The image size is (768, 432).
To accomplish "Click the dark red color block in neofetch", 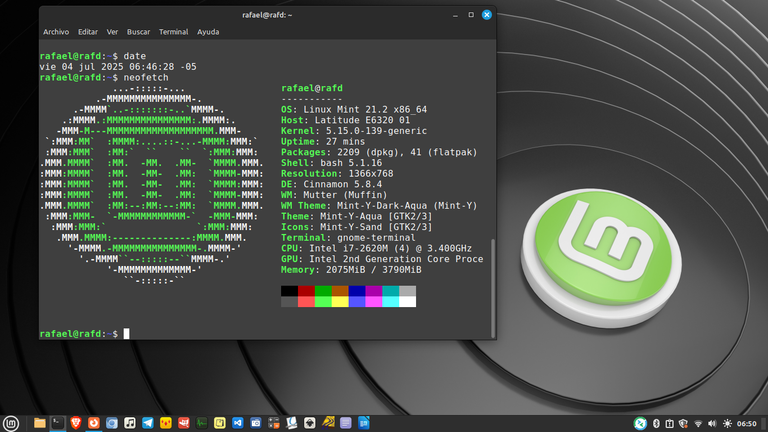I will pyautogui.click(x=306, y=291).
